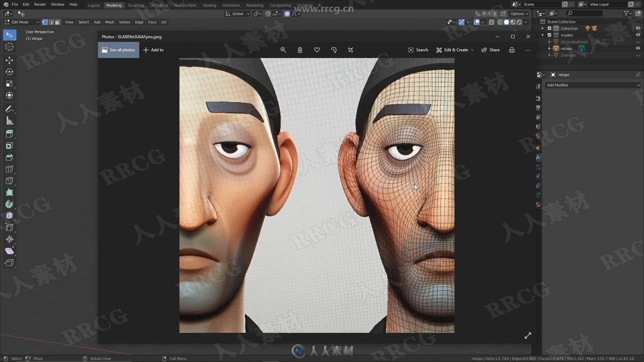Select the Texture Paint tab
This screenshot has height=362, width=644.
click(x=185, y=5)
